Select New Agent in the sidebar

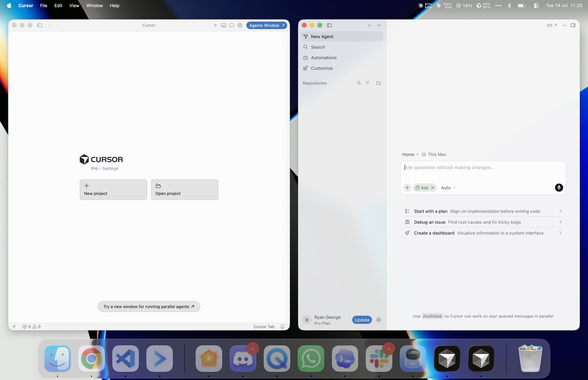click(x=342, y=37)
